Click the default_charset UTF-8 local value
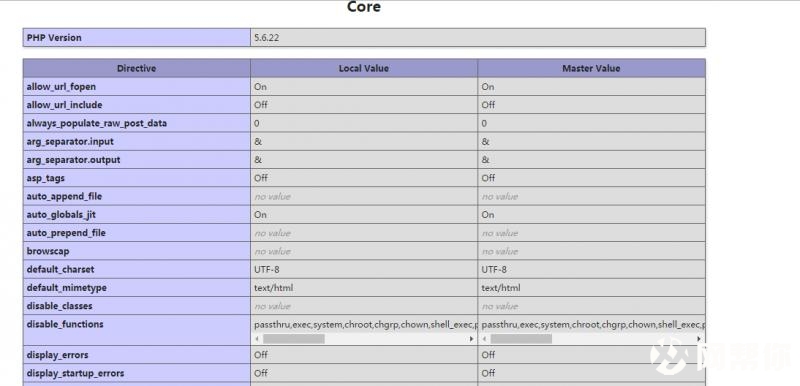 [267, 269]
